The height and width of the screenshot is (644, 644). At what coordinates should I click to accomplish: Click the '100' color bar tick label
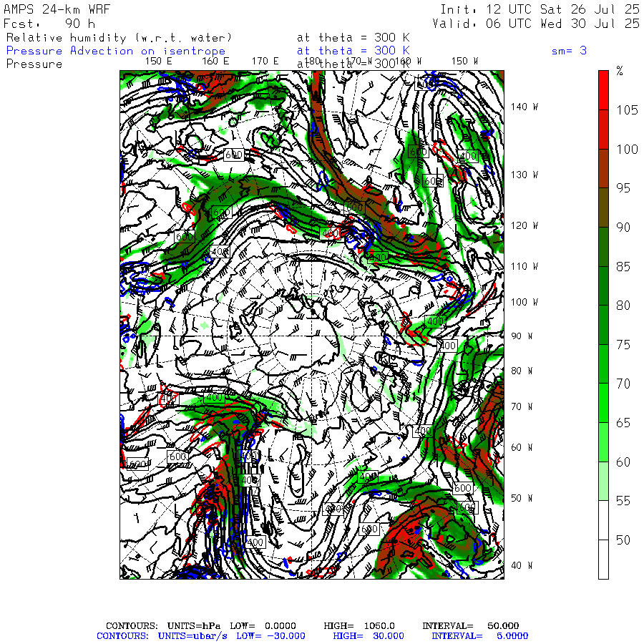[627, 149]
